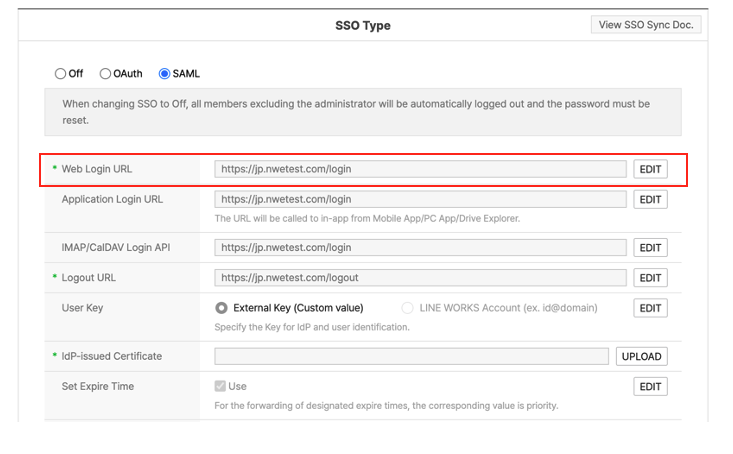Toggle the Use expire time checkbox
Screen dimensions: 733x454
(x=220, y=386)
